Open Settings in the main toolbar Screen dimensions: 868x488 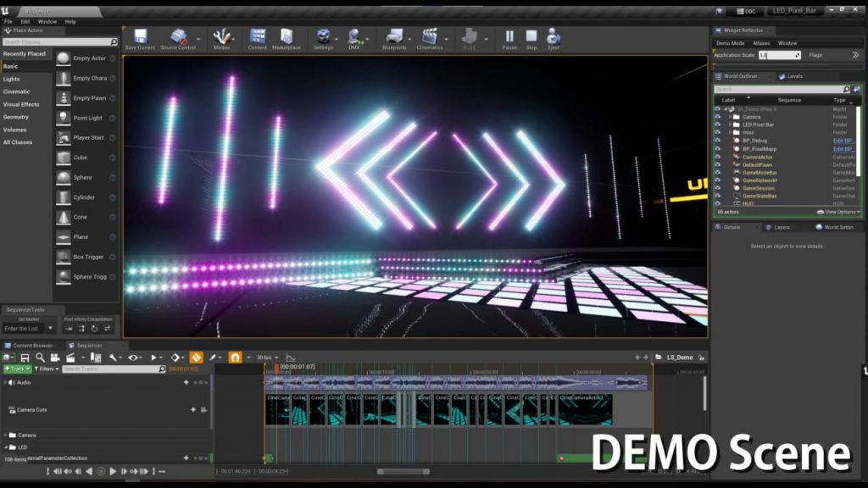tap(323, 37)
